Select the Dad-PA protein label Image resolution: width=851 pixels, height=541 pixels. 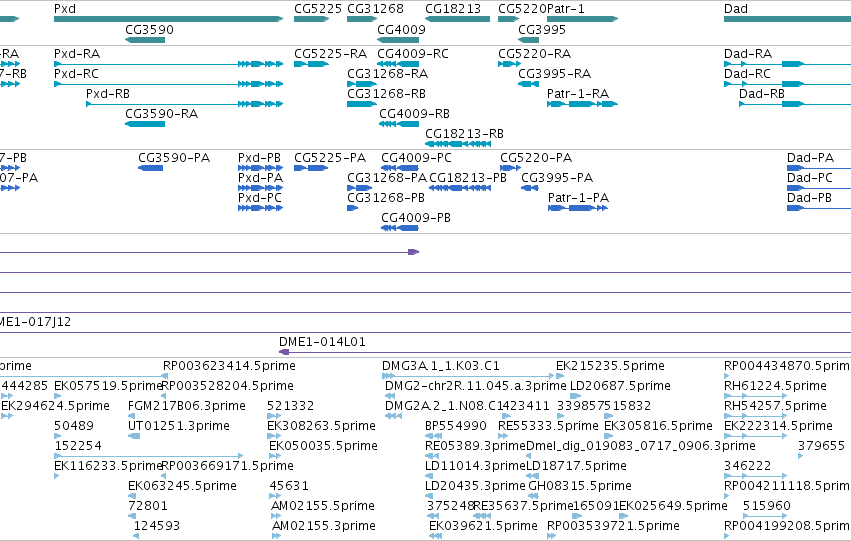click(810, 158)
